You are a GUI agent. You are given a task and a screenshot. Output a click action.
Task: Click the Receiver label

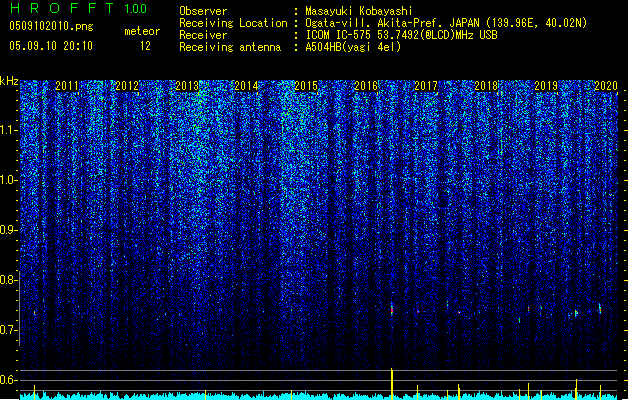(x=203, y=35)
